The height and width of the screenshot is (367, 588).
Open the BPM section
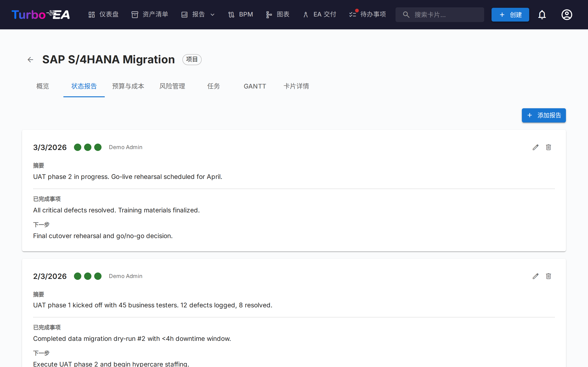tap(240, 14)
